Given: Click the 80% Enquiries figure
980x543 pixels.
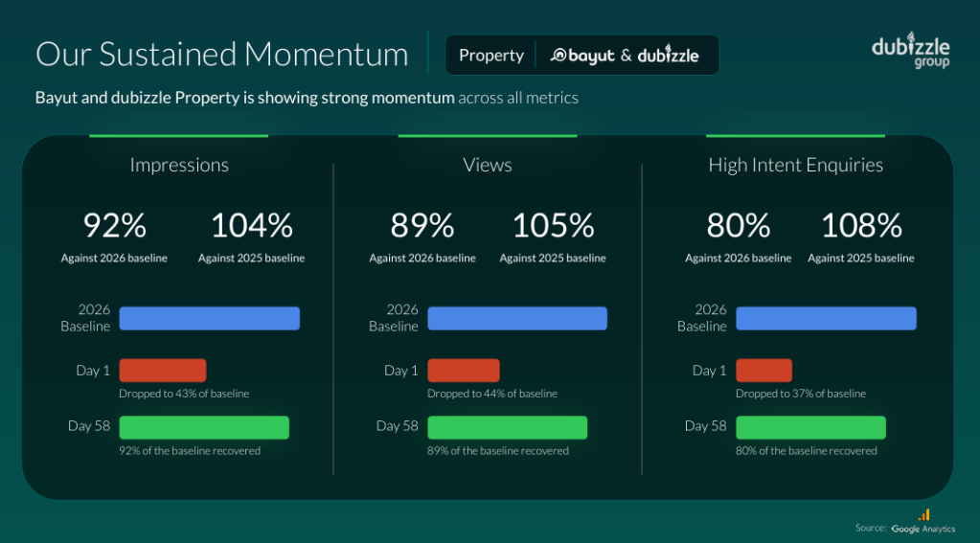Looking at the screenshot, I should 739,226.
